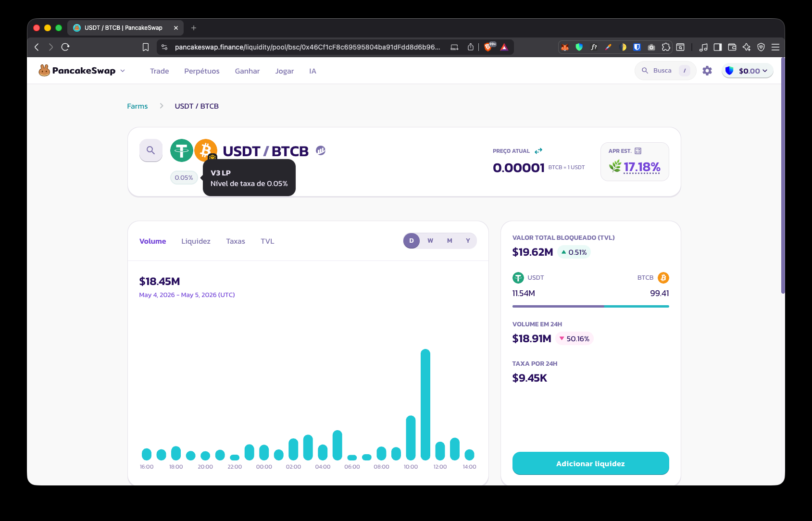
Task: Open the Trade menu
Action: [159, 71]
